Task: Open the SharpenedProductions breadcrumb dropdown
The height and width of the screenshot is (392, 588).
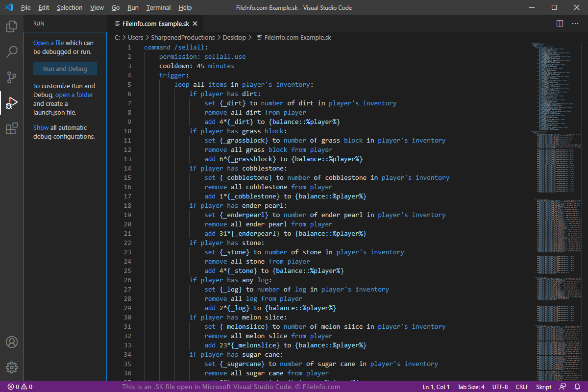Action: tap(183, 37)
